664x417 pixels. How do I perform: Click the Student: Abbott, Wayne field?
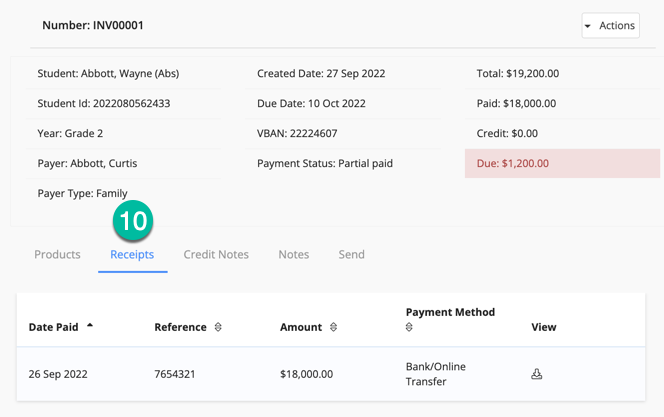(x=108, y=74)
